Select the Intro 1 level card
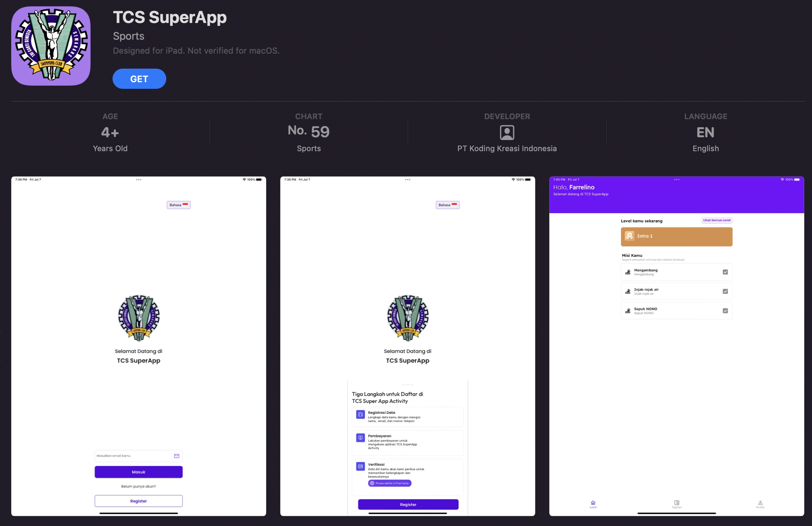This screenshot has width=812, height=526. tap(676, 237)
